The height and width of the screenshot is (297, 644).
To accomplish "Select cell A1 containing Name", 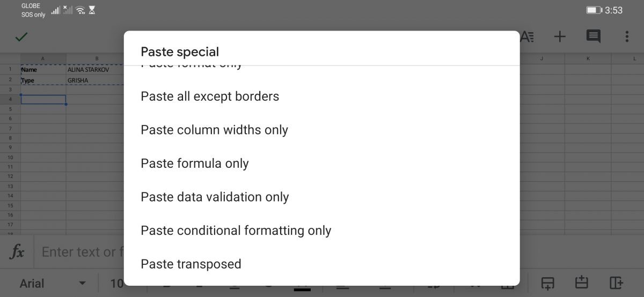I will pyautogui.click(x=43, y=70).
